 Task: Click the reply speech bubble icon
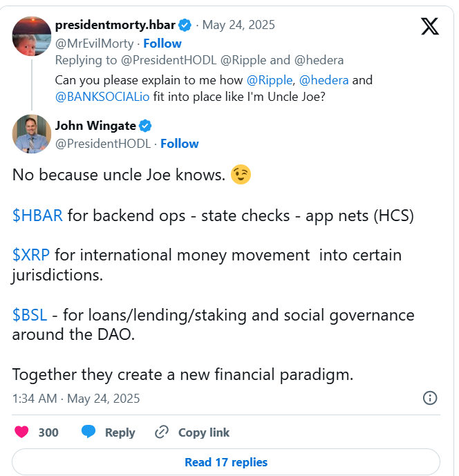tap(88, 432)
